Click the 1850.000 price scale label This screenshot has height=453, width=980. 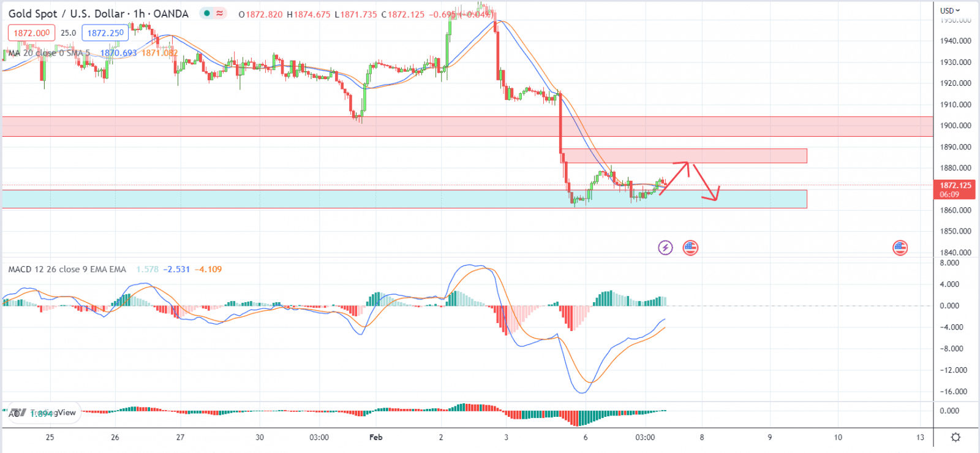[956, 231]
